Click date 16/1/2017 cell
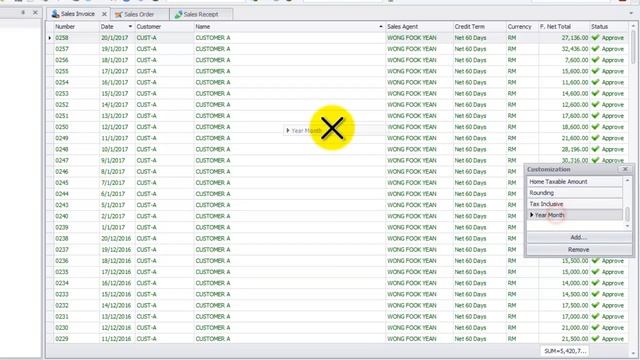The width and height of the screenshot is (640, 360). [115, 82]
